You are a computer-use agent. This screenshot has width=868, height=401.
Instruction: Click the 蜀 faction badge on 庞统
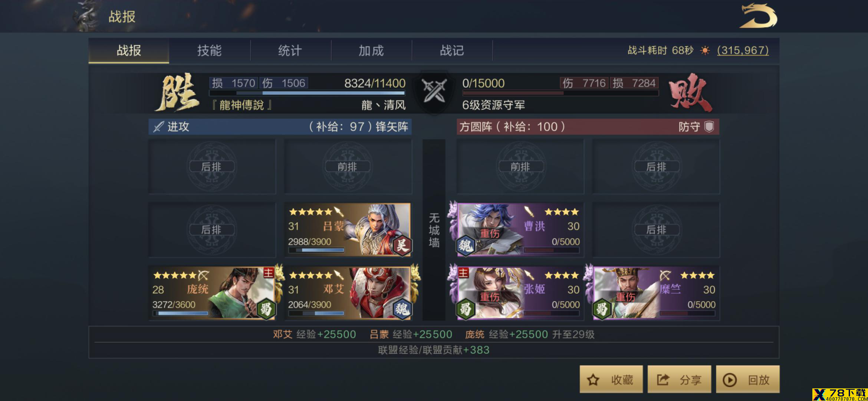(266, 309)
